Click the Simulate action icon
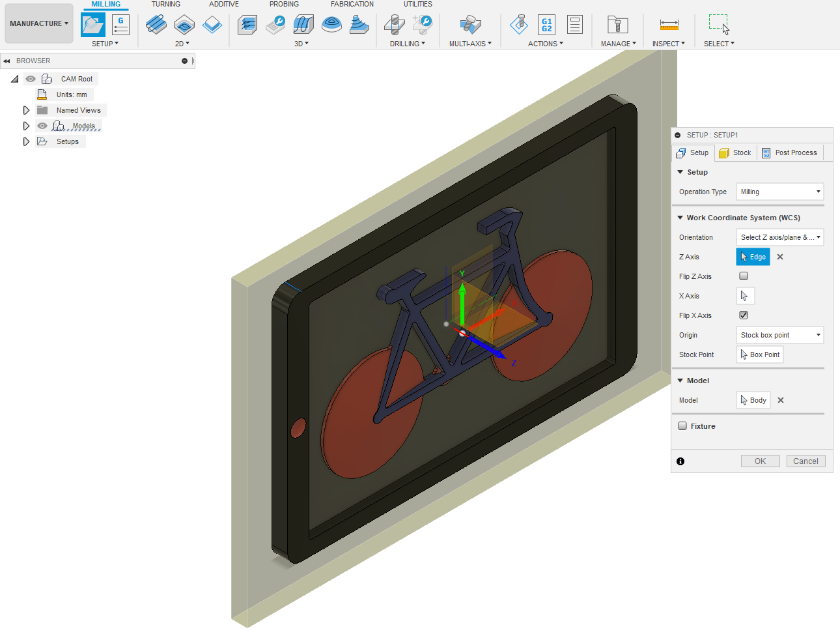This screenshot has height=636, width=840. tap(519, 25)
